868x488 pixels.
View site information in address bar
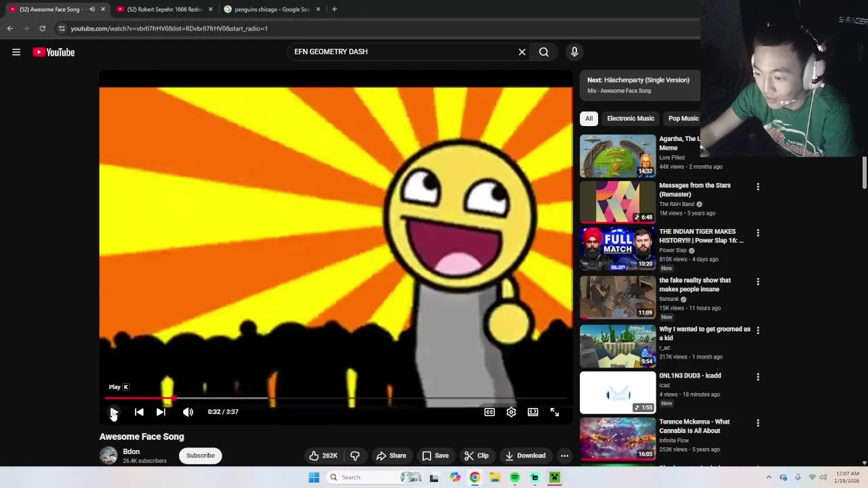(62, 28)
